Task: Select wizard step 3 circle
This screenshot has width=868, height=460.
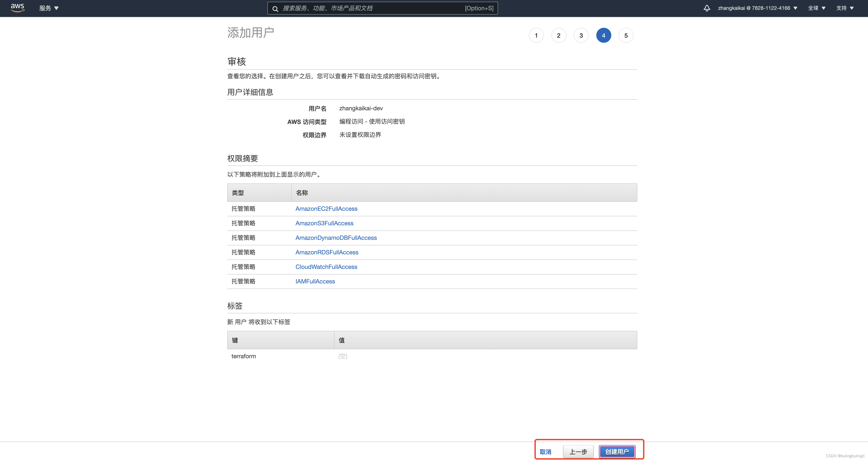Action: tap(581, 35)
